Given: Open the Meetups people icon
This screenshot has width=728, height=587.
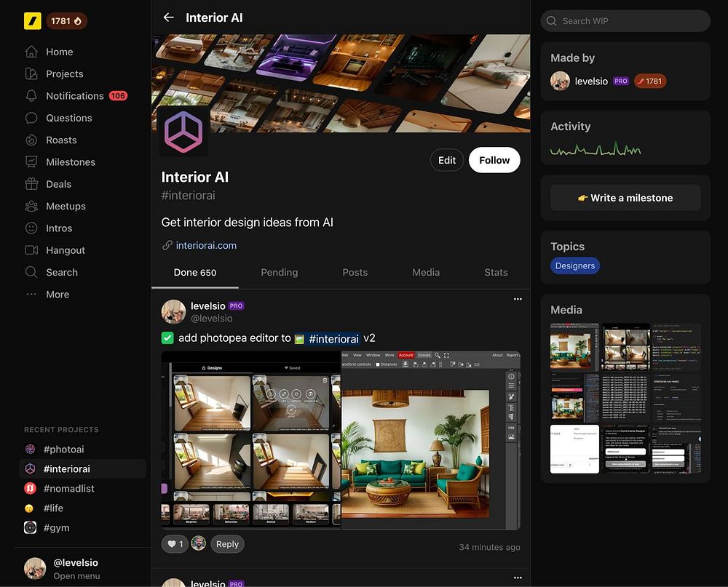Looking at the screenshot, I should pos(31,206).
